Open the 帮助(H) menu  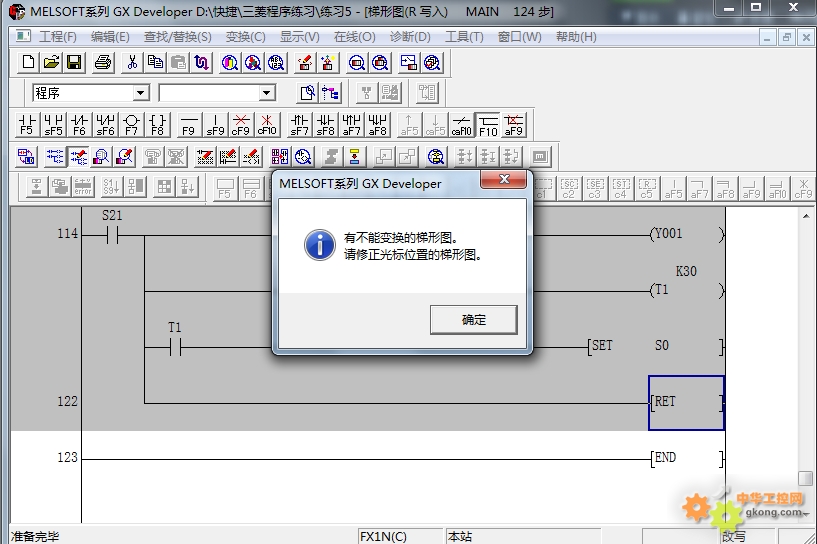(576, 37)
